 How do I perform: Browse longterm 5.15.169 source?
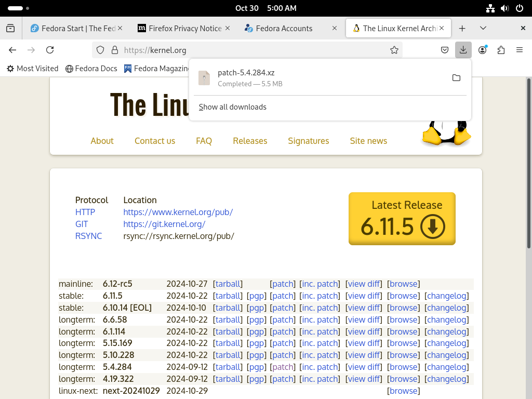[x=403, y=343]
